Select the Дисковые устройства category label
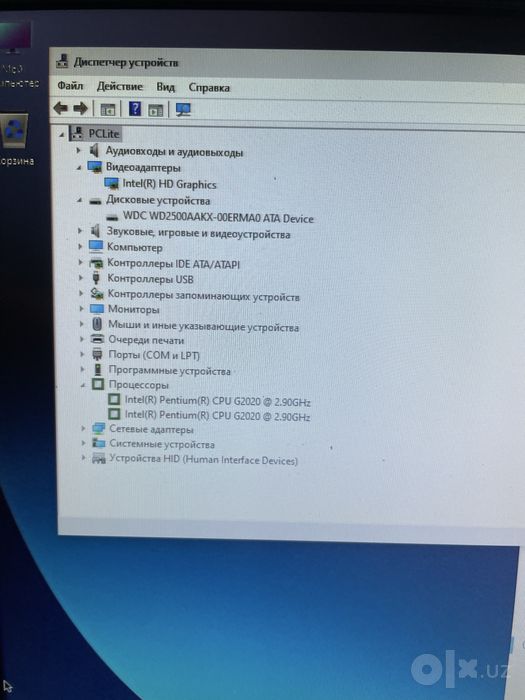 coord(158,200)
